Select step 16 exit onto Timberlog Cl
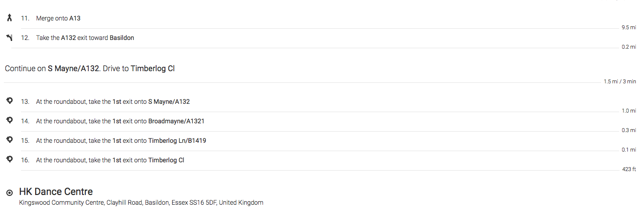The image size is (644, 214). click(x=110, y=160)
